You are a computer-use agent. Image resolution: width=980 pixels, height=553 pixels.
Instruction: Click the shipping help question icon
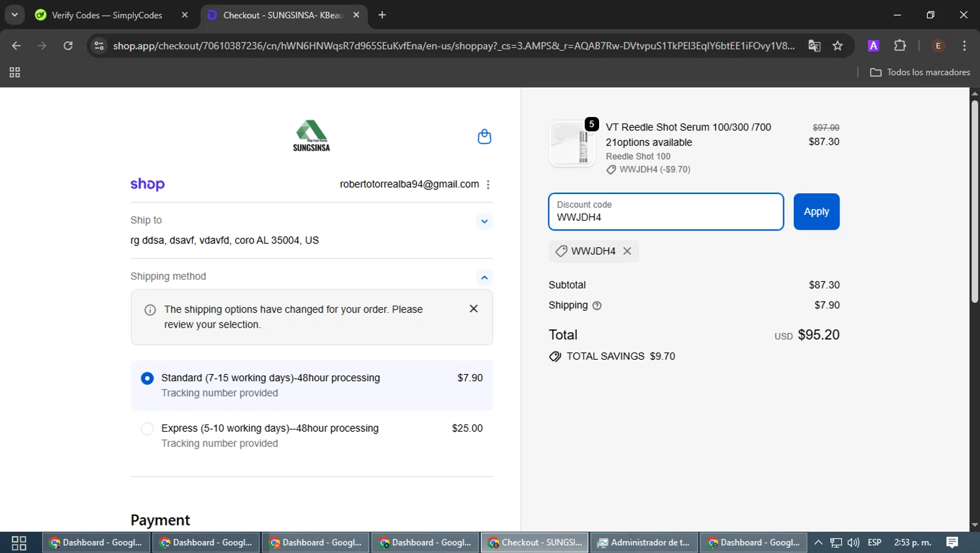596,306
